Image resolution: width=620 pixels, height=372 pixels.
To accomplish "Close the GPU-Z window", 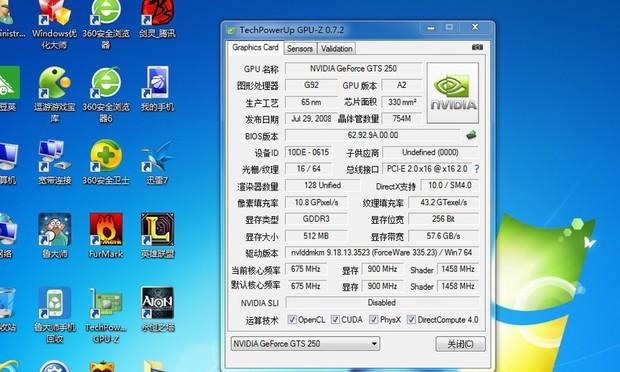I will tap(475, 27).
